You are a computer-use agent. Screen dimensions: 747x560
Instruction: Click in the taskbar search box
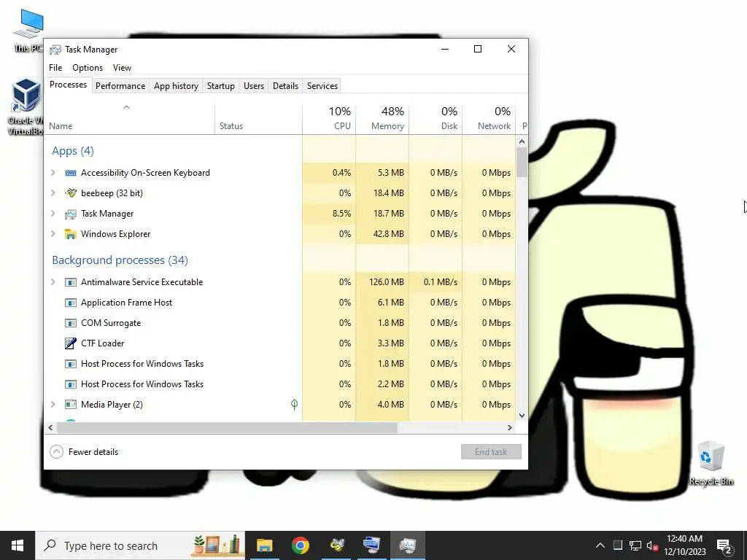pos(141,545)
